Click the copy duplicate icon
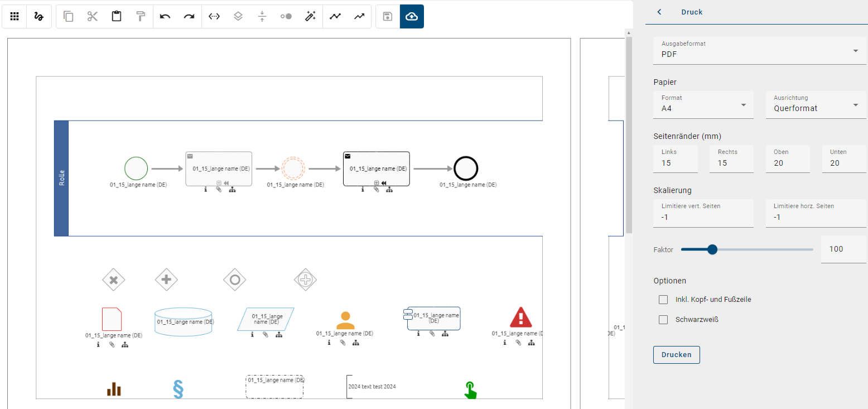This screenshot has height=409, width=868. coord(68,16)
